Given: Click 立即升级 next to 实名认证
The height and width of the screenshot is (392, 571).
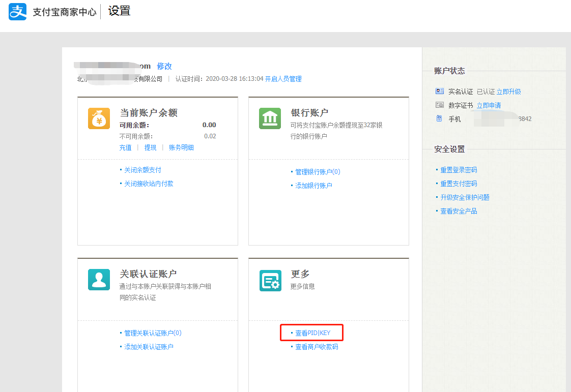Looking at the screenshot, I should click(x=508, y=92).
